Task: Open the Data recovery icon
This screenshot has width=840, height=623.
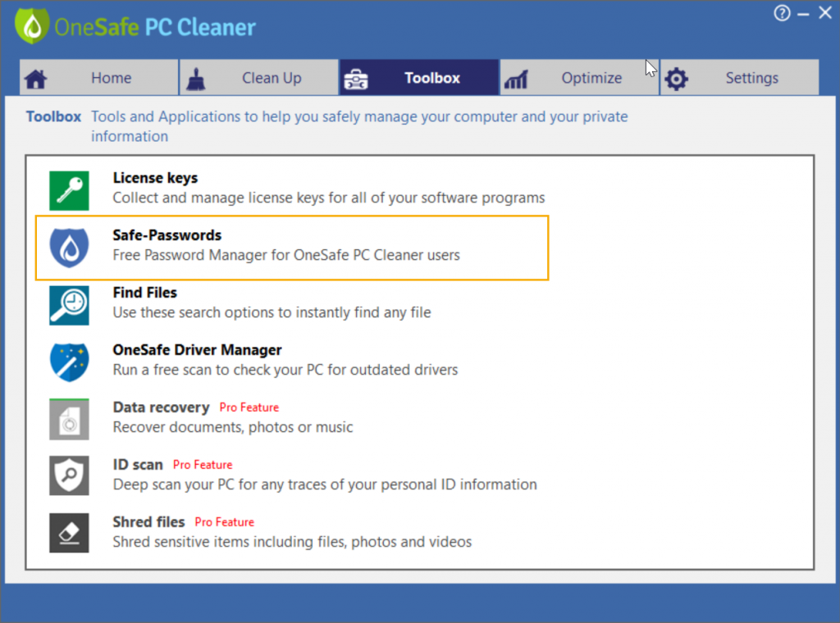Action: (x=69, y=420)
